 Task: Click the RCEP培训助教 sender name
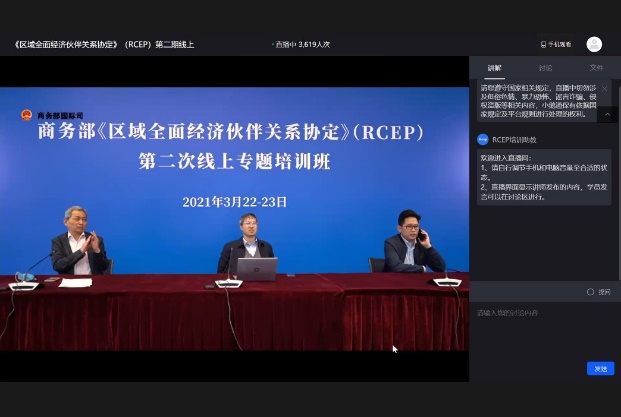coord(514,140)
